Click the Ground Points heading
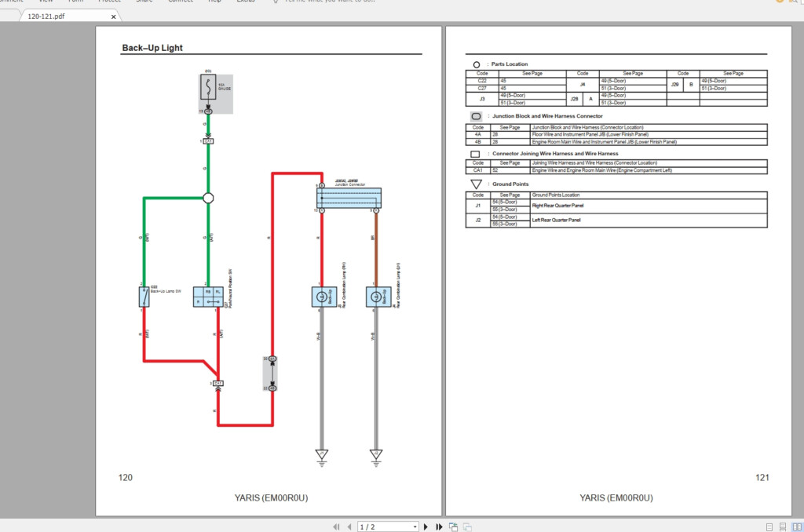 pos(510,184)
